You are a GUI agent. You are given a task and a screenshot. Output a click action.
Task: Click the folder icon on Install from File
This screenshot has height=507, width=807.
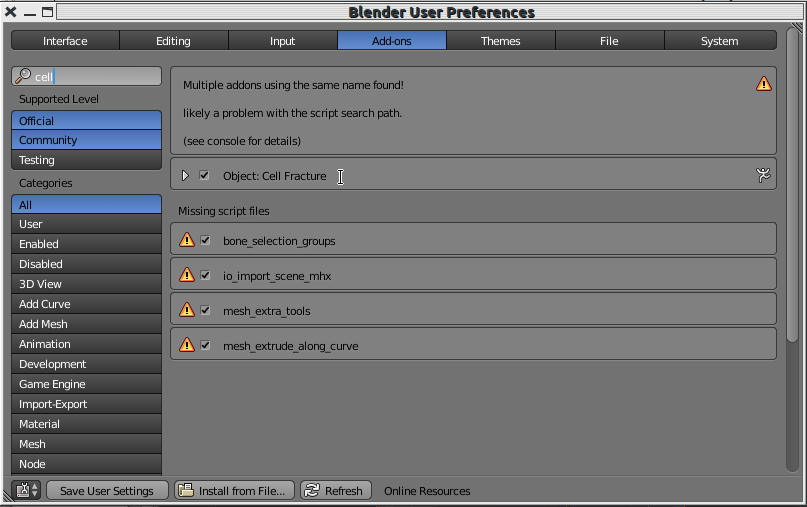(x=186, y=490)
